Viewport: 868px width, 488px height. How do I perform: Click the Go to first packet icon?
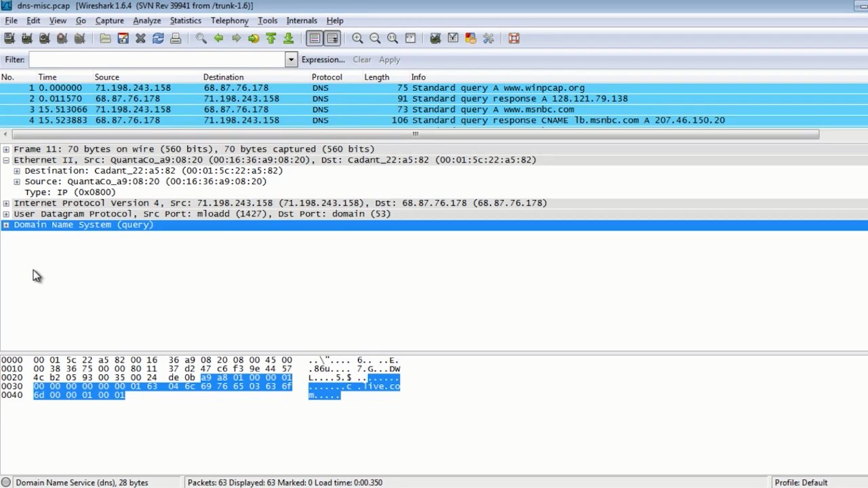pos(271,39)
